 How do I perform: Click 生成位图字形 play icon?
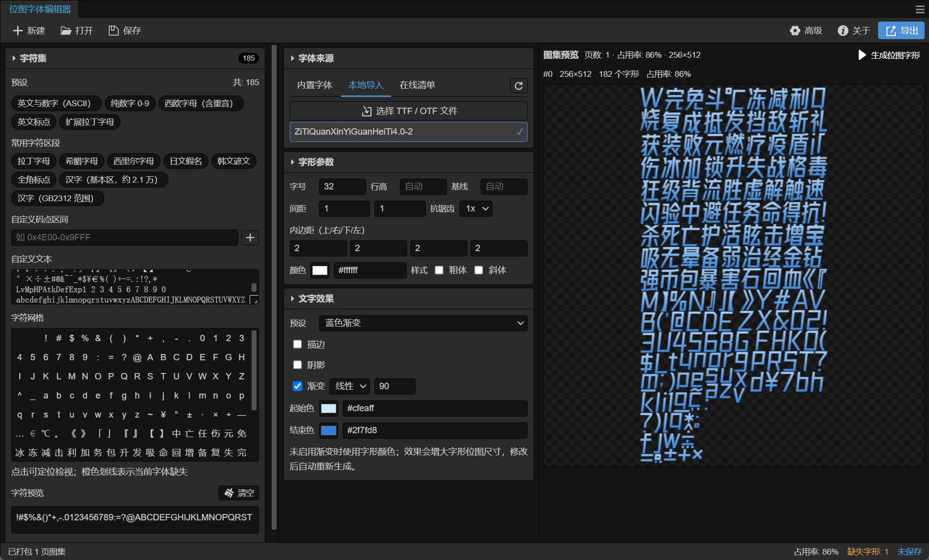click(862, 55)
